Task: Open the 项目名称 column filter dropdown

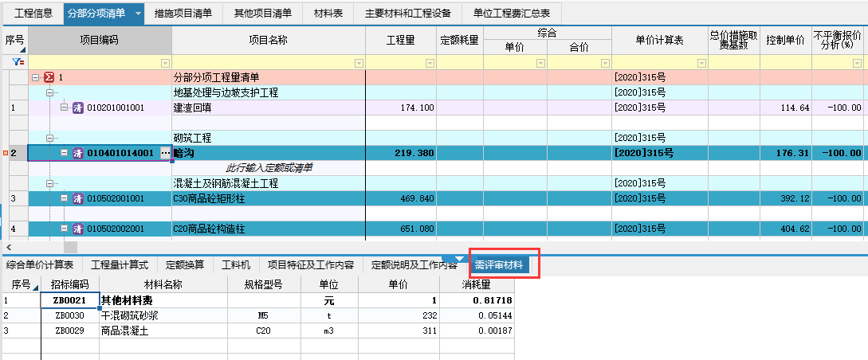Action: pos(359,63)
